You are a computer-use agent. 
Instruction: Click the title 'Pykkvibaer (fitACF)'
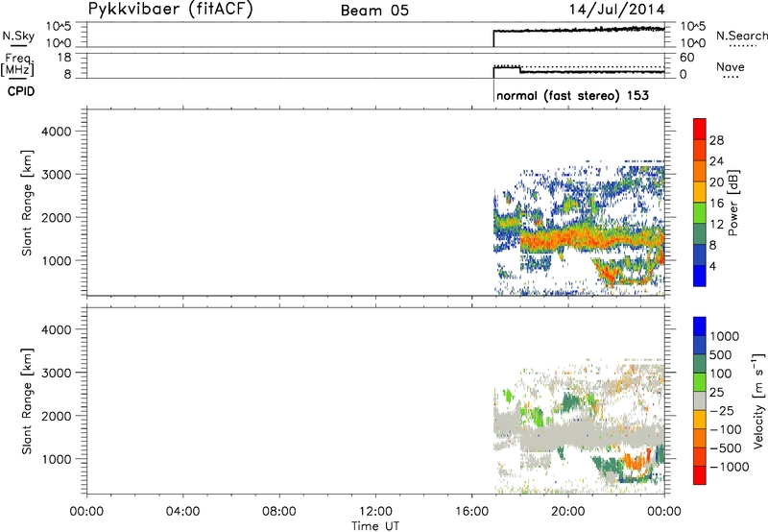[171, 9]
